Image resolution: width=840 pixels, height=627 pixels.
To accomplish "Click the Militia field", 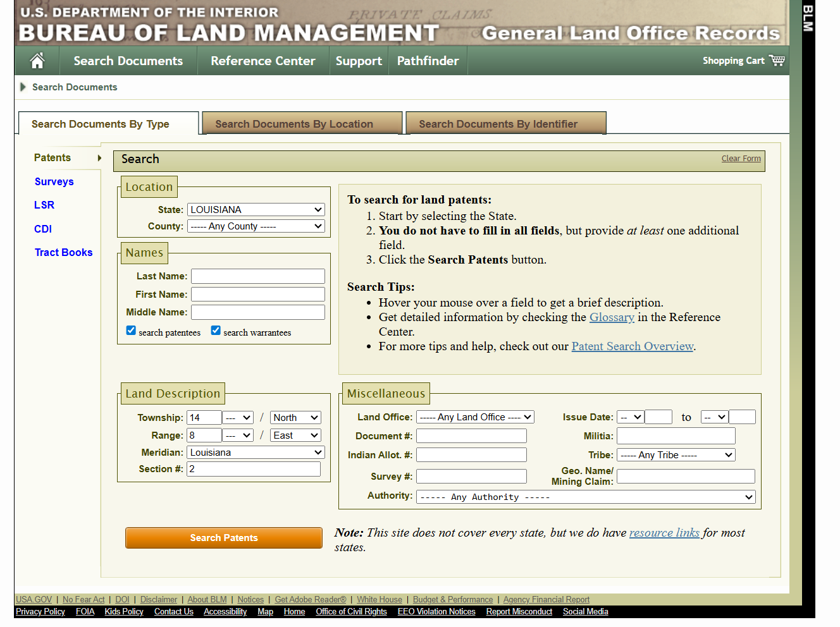I will coord(676,436).
